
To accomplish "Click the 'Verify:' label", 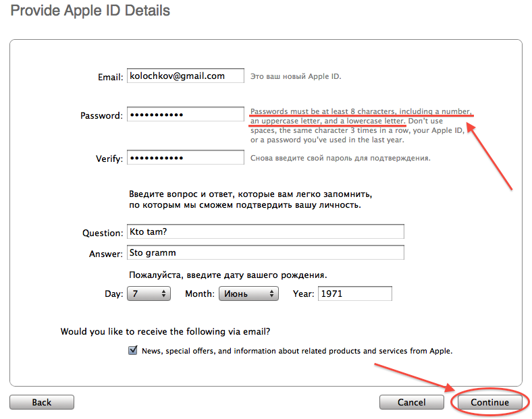I will [x=109, y=159].
